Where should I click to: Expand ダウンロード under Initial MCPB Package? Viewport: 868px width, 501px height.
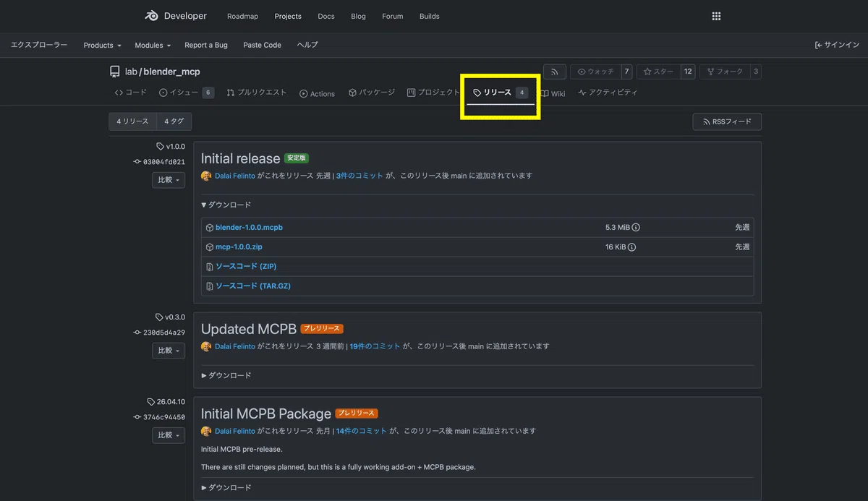tap(226, 487)
